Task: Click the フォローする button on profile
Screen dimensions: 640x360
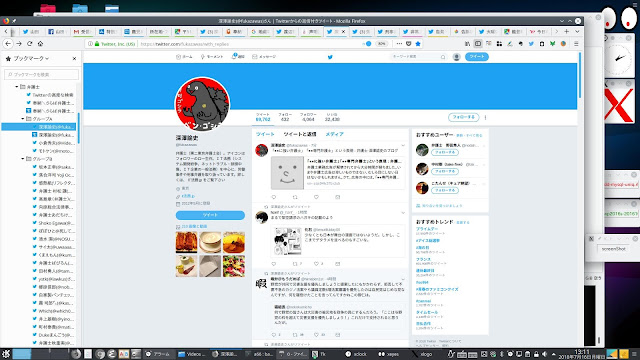Action: [x=463, y=117]
